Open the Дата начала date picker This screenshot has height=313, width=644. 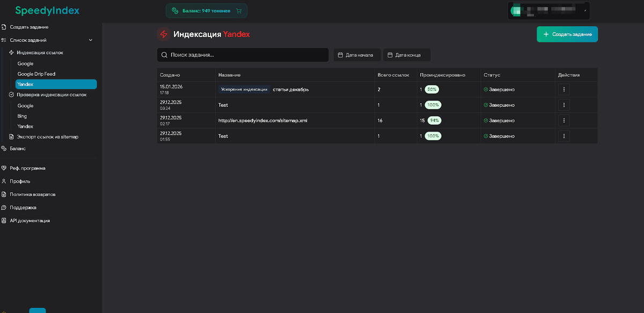[x=357, y=55]
